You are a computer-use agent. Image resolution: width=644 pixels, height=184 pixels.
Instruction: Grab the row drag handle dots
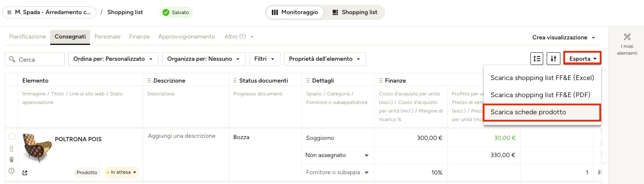tap(12, 148)
